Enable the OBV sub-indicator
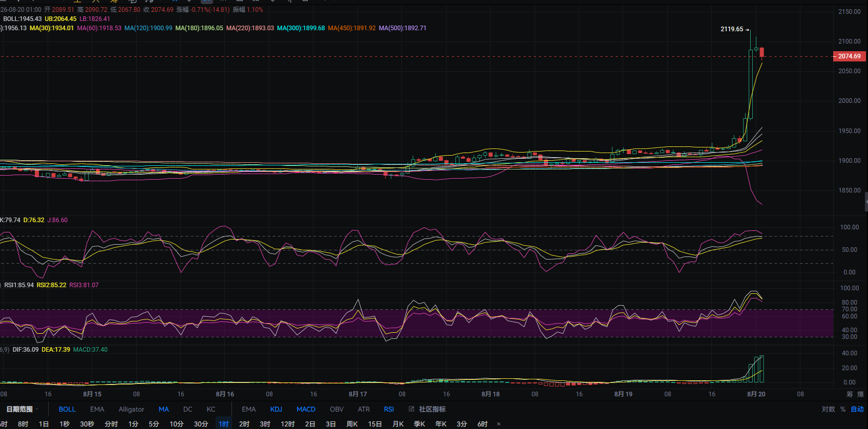 pos(336,409)
